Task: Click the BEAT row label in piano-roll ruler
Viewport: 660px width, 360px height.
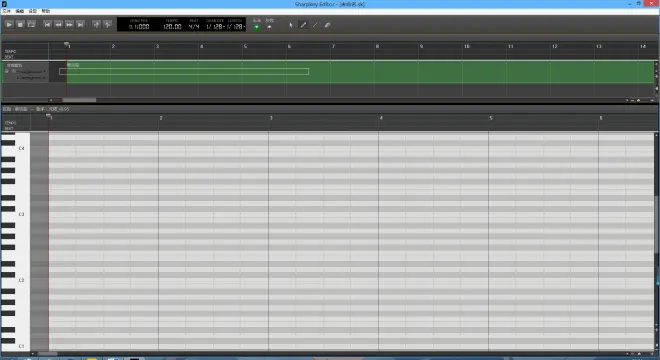Action: 9,128
